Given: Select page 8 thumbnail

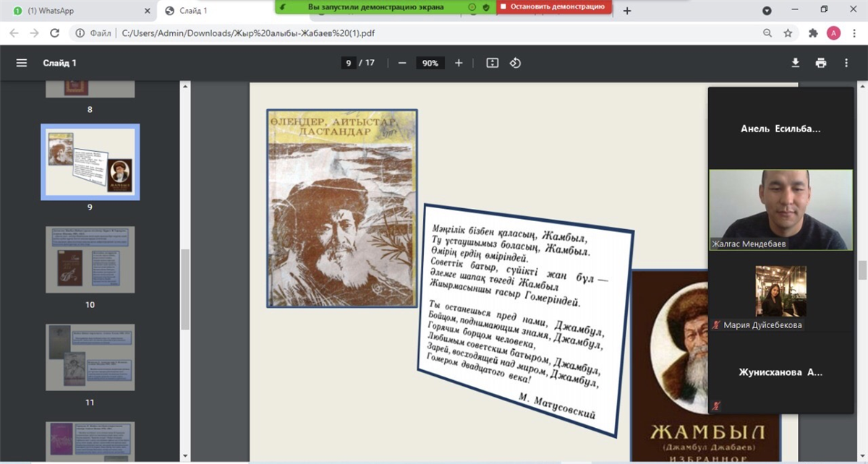Looking at the screenshot, I should (90, 89).
